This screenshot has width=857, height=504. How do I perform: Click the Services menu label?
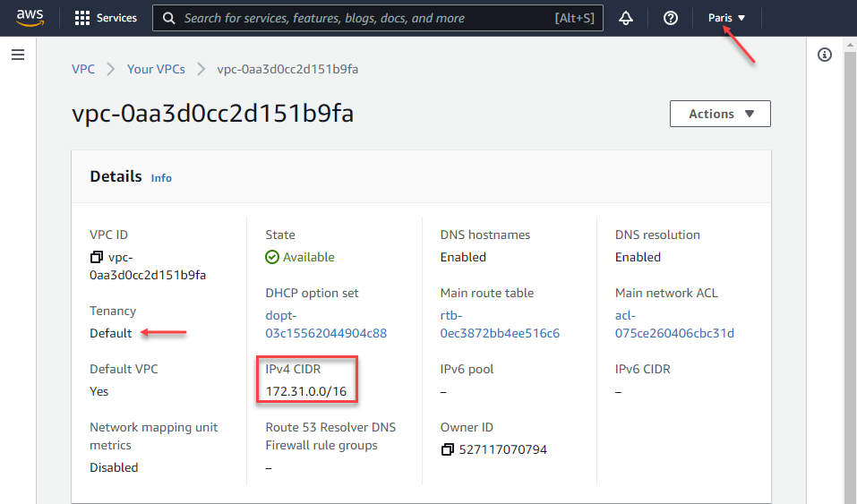point(116,18)
